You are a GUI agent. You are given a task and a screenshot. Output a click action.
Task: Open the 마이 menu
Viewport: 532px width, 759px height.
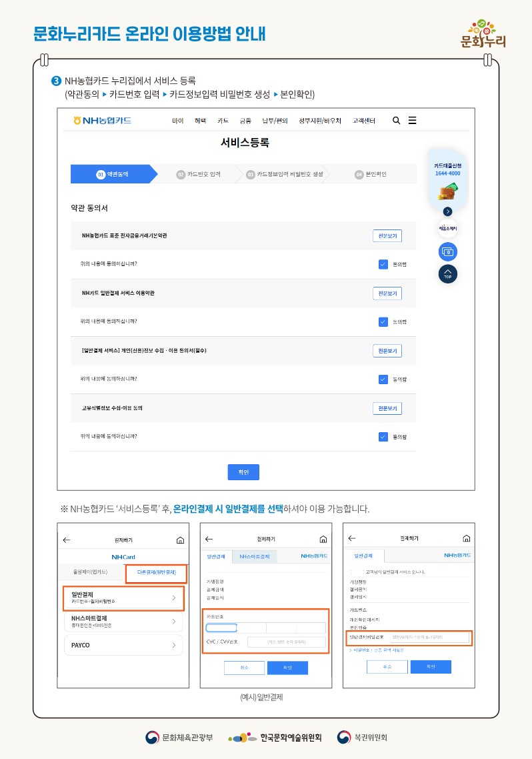178,121
